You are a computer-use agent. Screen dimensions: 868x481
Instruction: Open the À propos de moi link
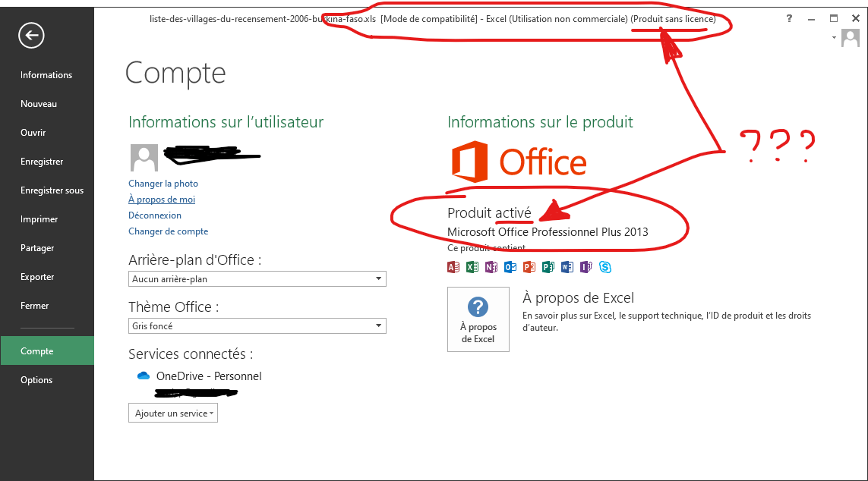point(162,200)
